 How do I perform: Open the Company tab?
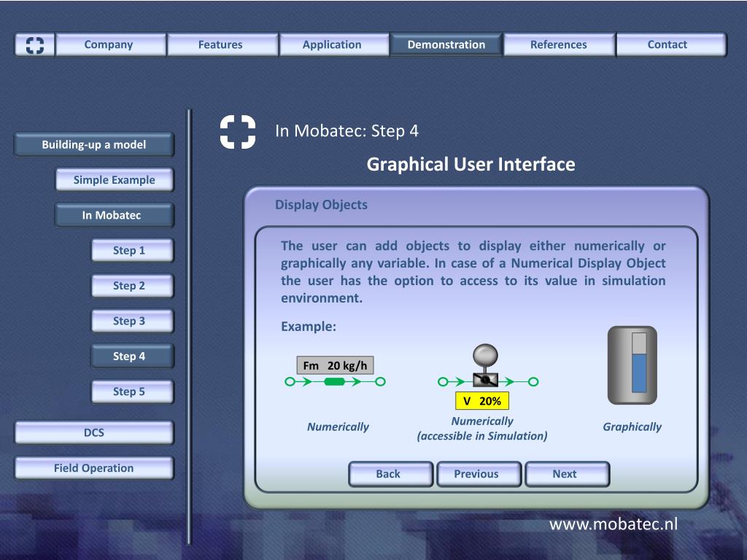coord(111,44)
